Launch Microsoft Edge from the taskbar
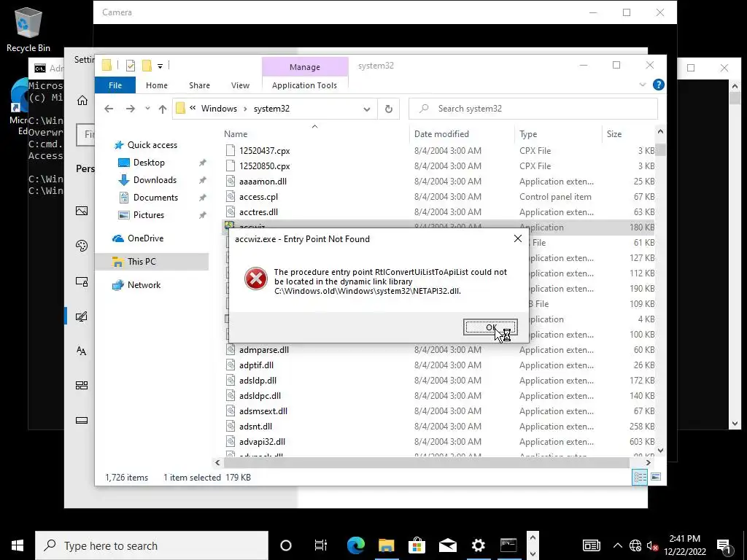 click(x=355, y=545)
